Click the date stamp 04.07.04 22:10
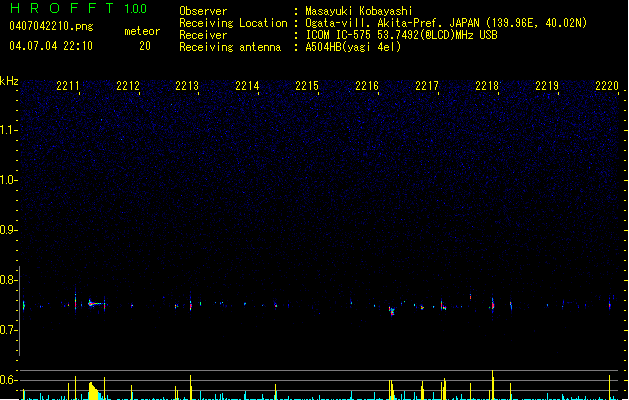This screenshot has height=400, width=629. click(x=51, y=46)
